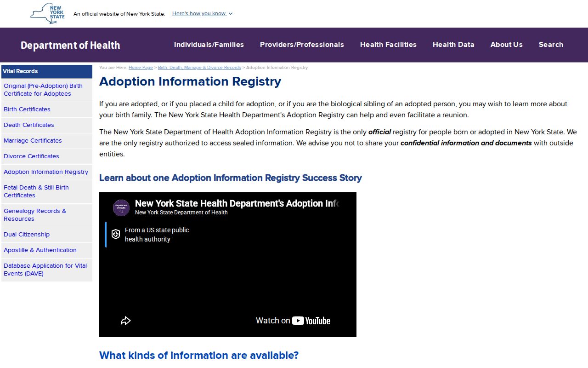Screen dimensions: 588x368
Task: Click the New York State logo
Action: 48,14
